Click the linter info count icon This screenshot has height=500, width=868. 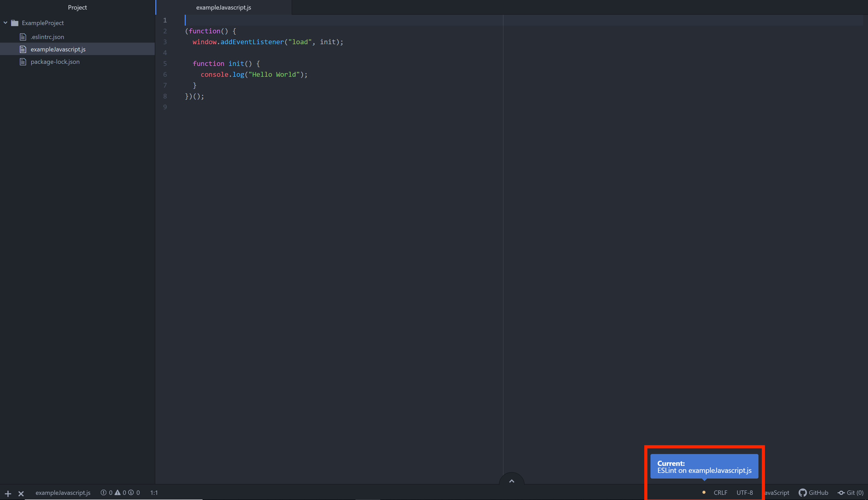pos(131,493)
